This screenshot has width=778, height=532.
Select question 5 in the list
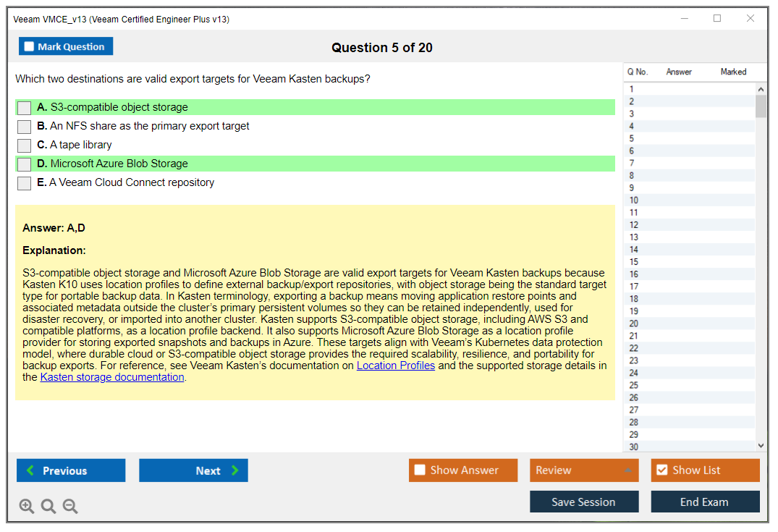690,138
